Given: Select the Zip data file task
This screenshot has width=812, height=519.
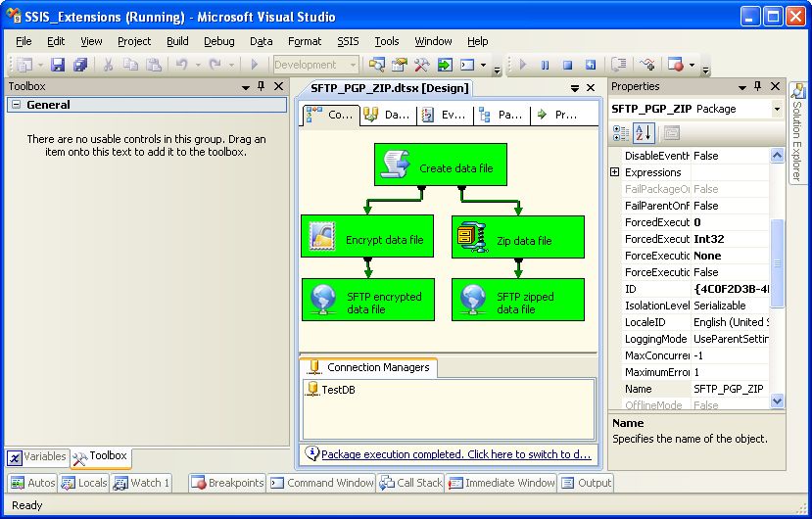Looking at the screenshot, I should point(518,237).
